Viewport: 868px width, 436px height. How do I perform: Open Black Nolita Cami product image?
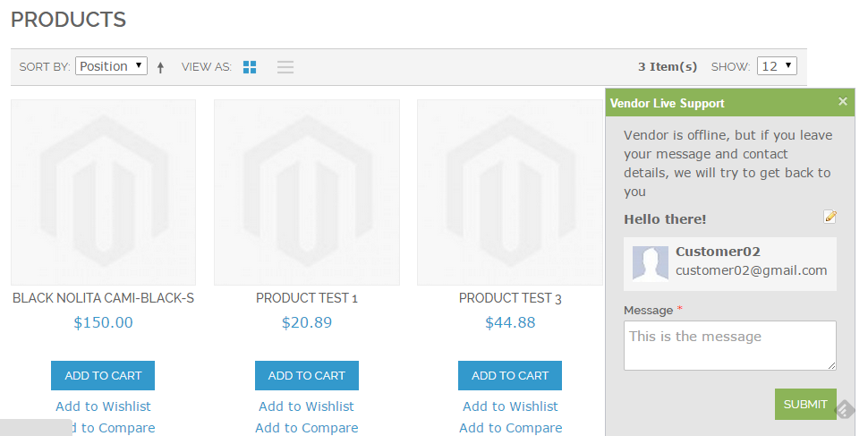[x=103, y=192]
